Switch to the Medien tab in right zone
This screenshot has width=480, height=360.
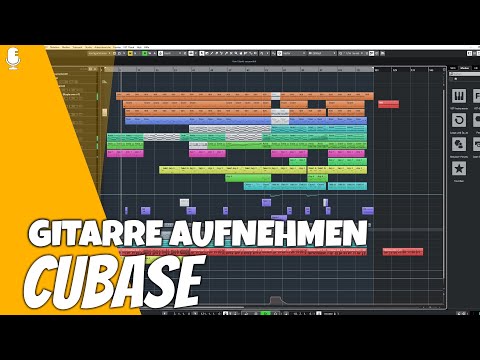(464, 68)
